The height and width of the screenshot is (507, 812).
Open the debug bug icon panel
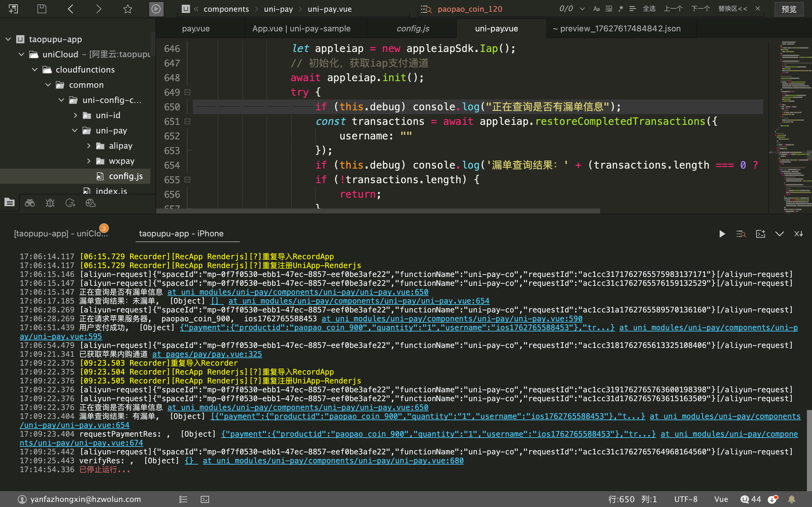coord(50,203)
